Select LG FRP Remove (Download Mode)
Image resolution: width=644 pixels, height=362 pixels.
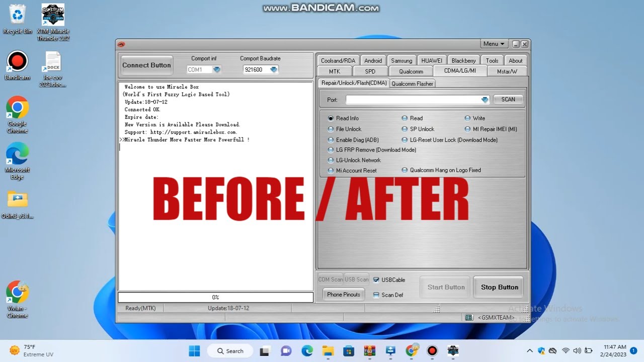click(x=372, y=150)
